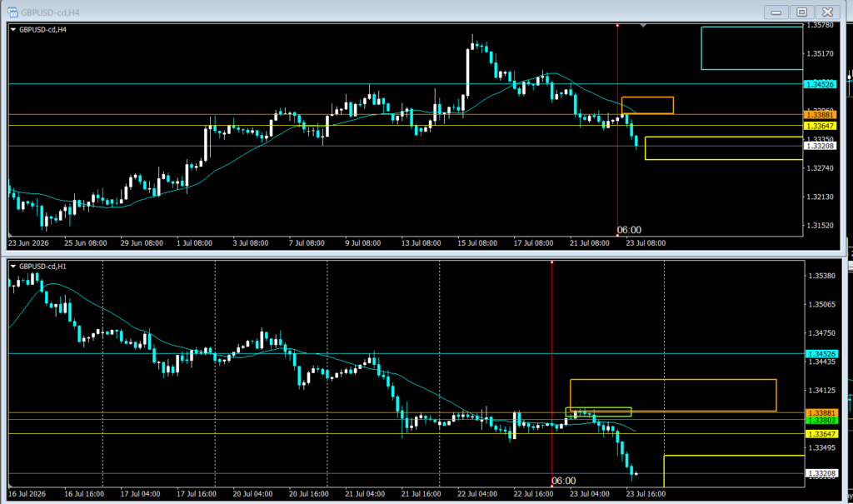853x504 pixels.
Task: Select the cyan rectangle at top right of H4 chart
Action: [x=752, y=47]
